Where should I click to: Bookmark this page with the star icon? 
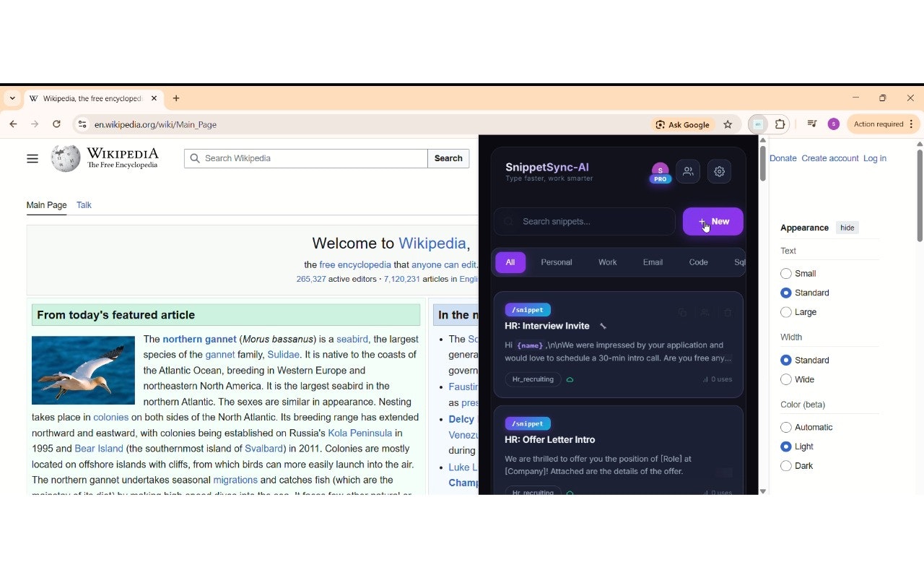coord(728,124)
